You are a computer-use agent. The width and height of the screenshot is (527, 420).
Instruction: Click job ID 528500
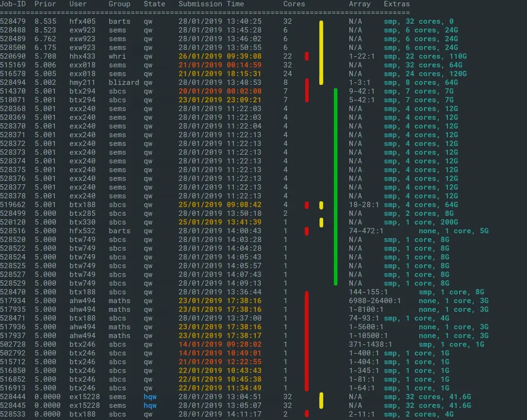[13, 48]
